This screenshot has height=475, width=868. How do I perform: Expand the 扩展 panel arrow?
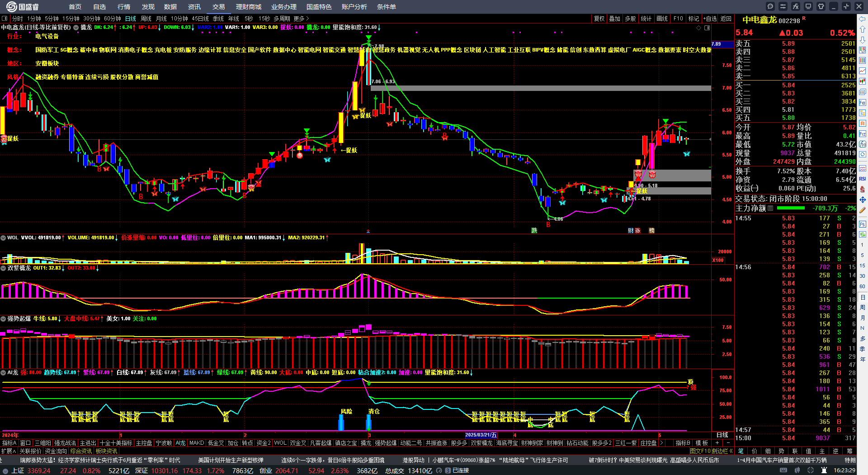coord(9,451)
